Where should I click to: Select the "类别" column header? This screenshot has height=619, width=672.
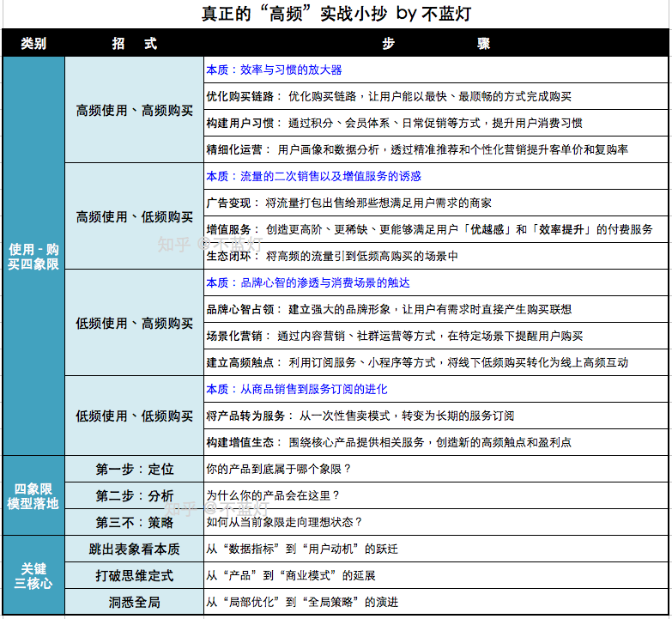click(x=33, y=44)
